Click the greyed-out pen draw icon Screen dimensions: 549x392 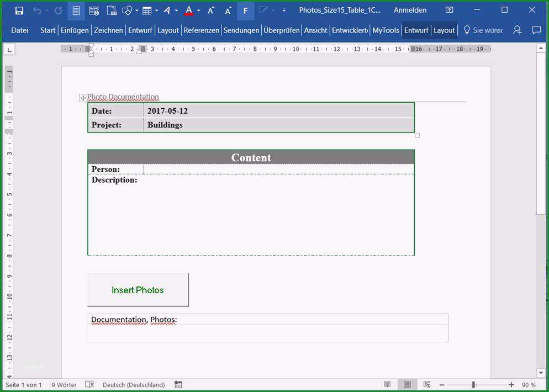tap(263, 10)
